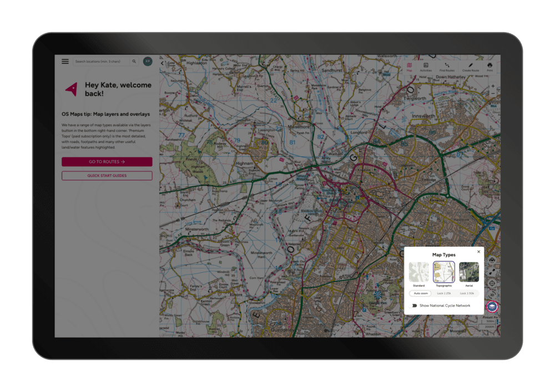Open the Find Routes tool

[x=447, y=65]
